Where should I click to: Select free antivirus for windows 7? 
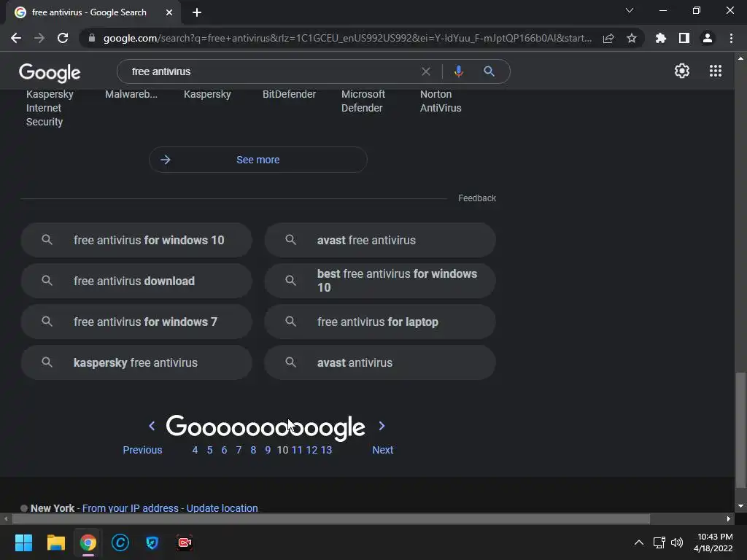[x=136, y=322]
